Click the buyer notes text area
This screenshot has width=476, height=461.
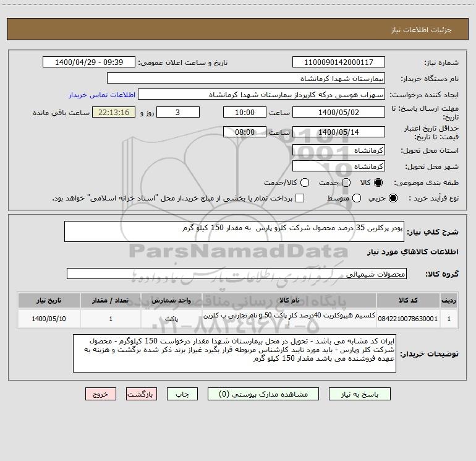click(234, 353)
